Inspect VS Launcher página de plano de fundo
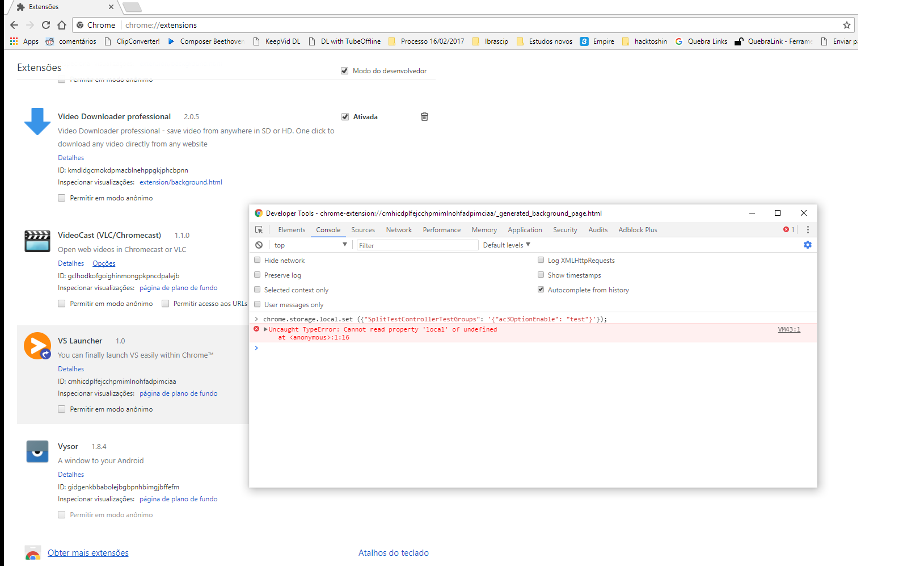The width and height of the screenshot is (924, 566). (179, 393)
